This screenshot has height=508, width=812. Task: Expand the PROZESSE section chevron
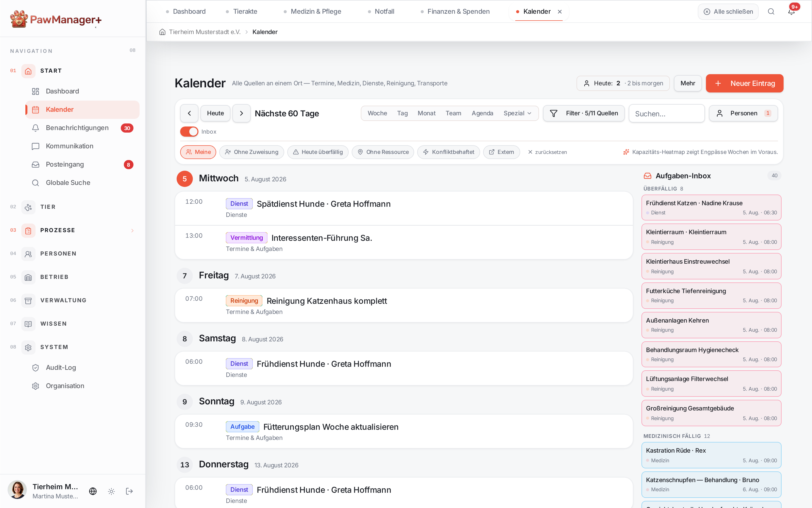click(x=132, y=230)
